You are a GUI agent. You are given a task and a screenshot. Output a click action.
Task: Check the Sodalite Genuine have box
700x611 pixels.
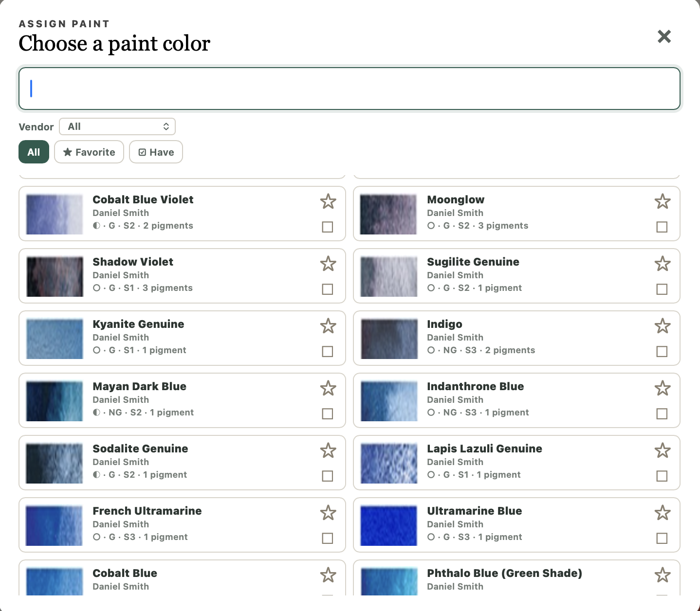click(328, 476)
